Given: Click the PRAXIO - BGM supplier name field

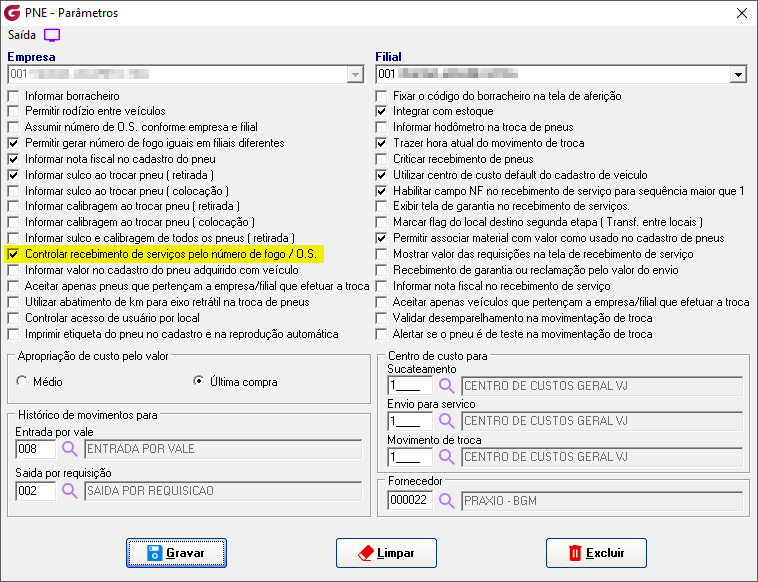Looking at the screenshot, I should pos(602,501).
